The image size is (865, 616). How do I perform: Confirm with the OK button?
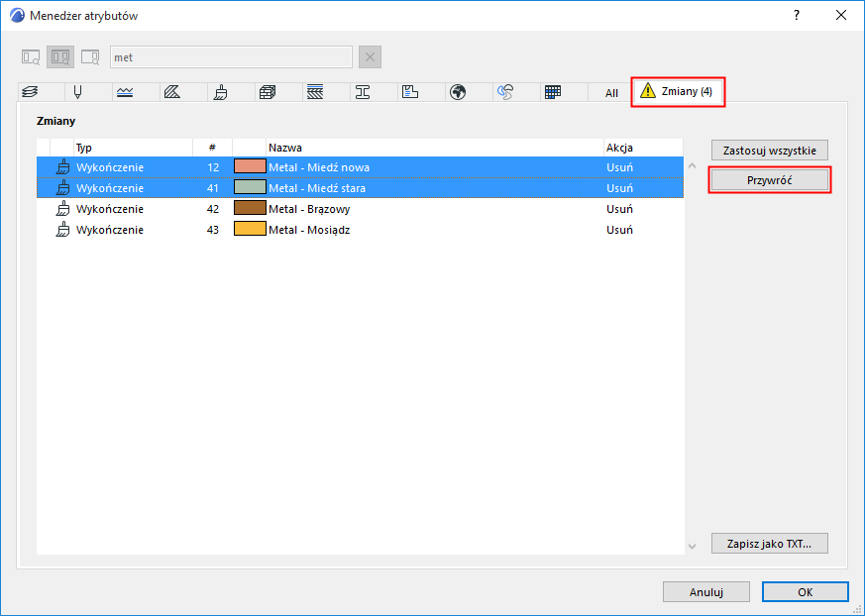(x=805, y=591)
